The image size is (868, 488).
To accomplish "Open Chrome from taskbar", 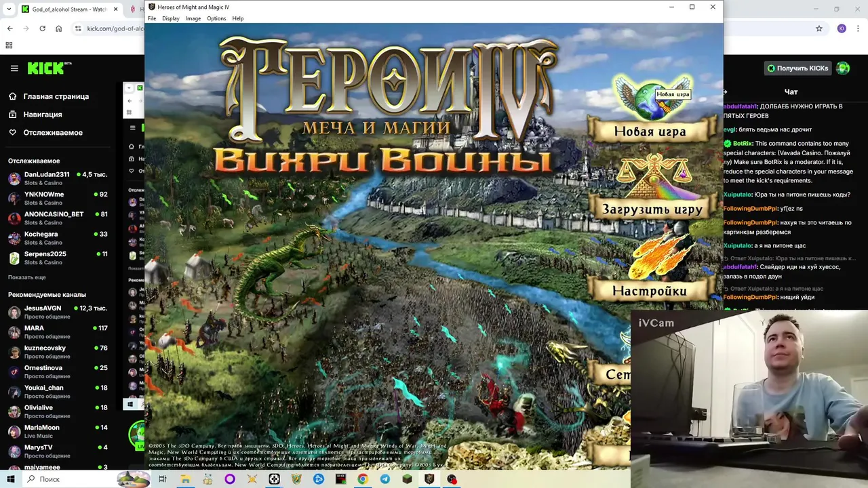I will tap(363, 479).
